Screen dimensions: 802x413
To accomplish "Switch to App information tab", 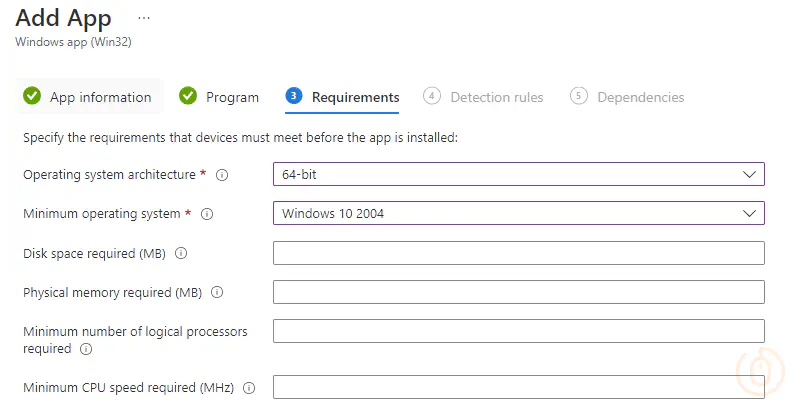I will 100,97.
